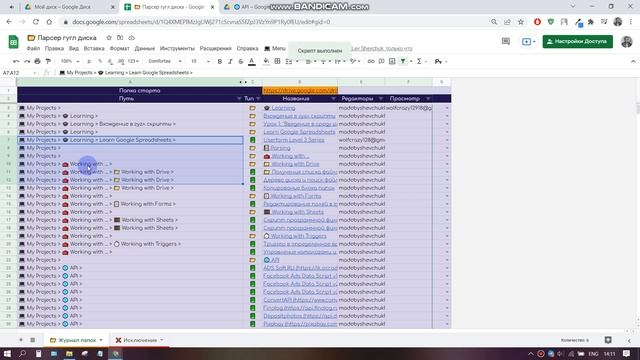Open the Opera extension icon in the browser toolbar
Image resolution: width=640 pixels, height=360 pixels.
pos(537,22)
